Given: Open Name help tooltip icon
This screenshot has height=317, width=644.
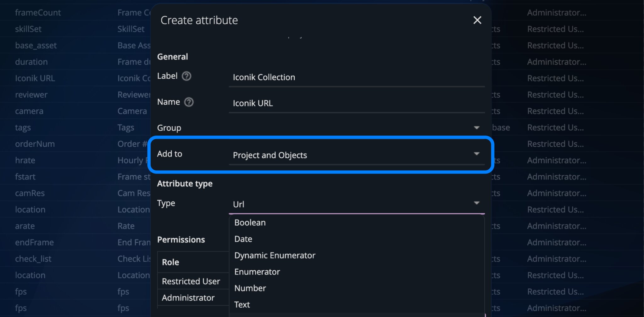Looking at the screenshot, I should pyautogui.click(x=189, y=102).
